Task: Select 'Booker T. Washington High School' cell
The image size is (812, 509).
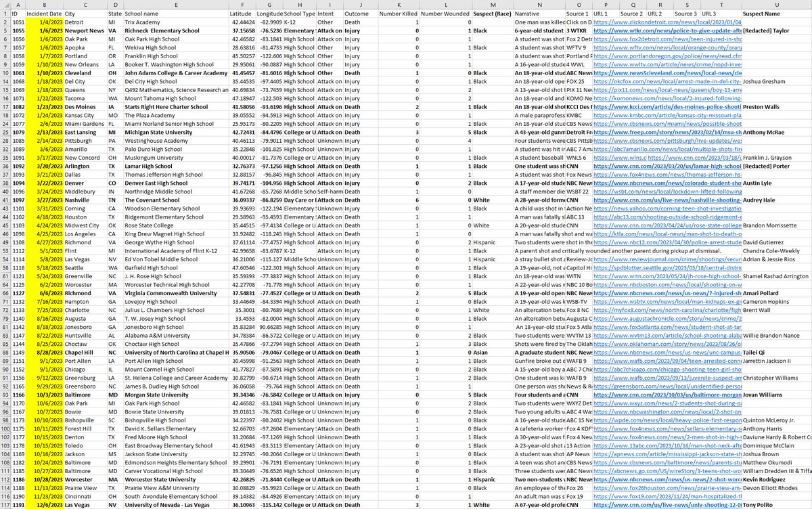Action: [176, 64]
